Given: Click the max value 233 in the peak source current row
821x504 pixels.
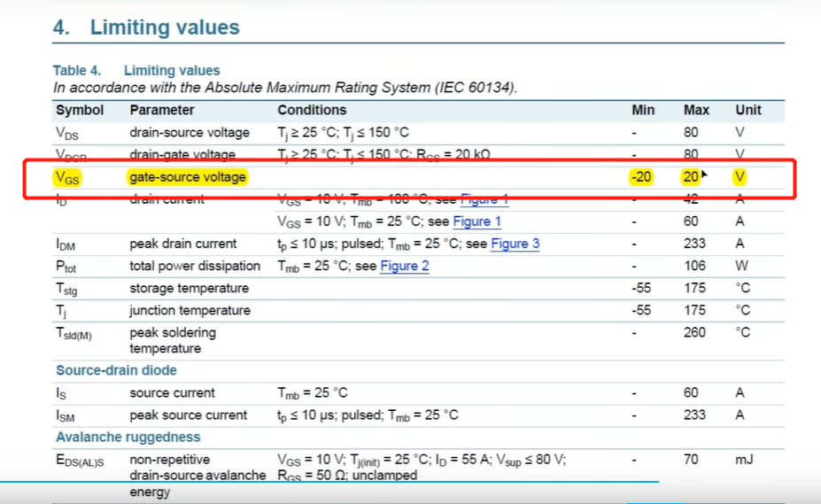Looking at the screenshot, I should point(694,415).
